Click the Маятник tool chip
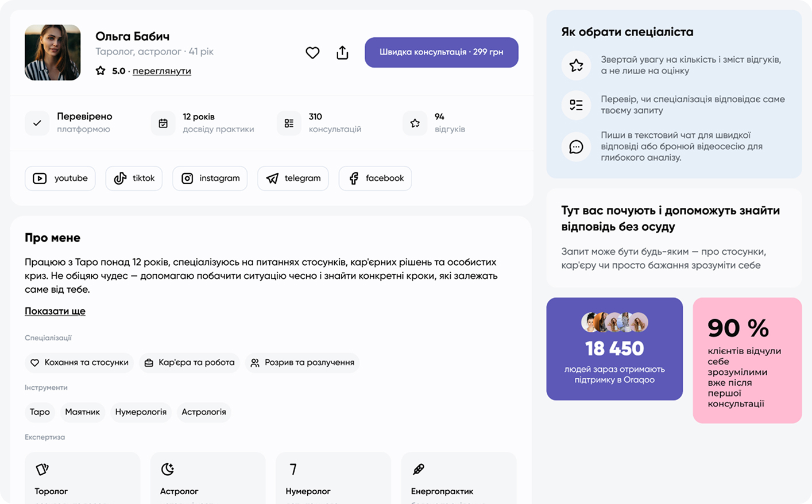This screenshot has width=812, height=504. [83, 412]
